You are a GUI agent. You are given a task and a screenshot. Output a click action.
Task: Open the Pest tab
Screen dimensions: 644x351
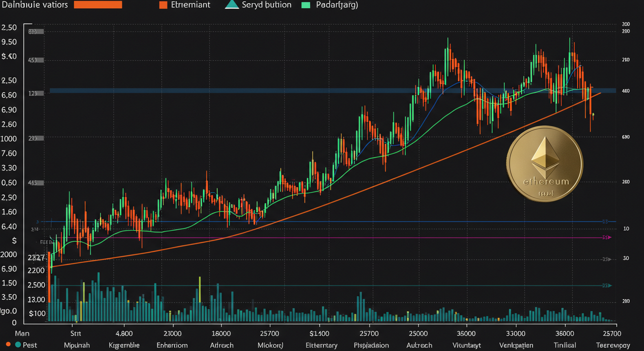(30, 345)
